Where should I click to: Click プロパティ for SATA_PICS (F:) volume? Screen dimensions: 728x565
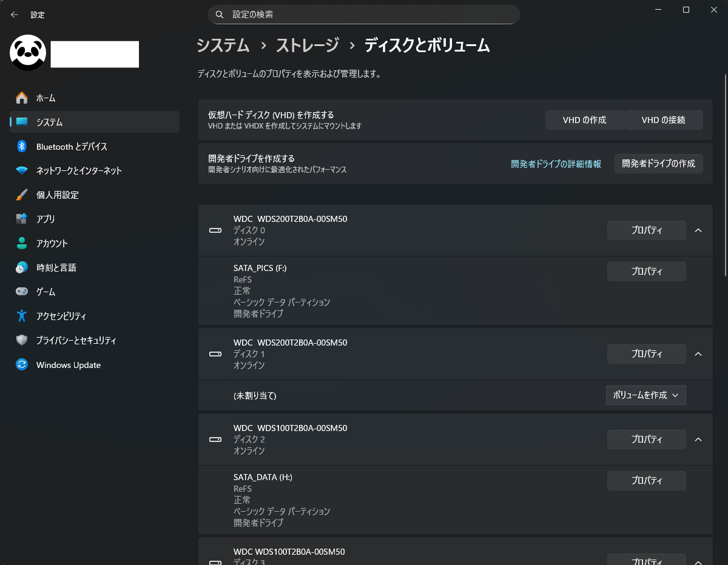646,272
